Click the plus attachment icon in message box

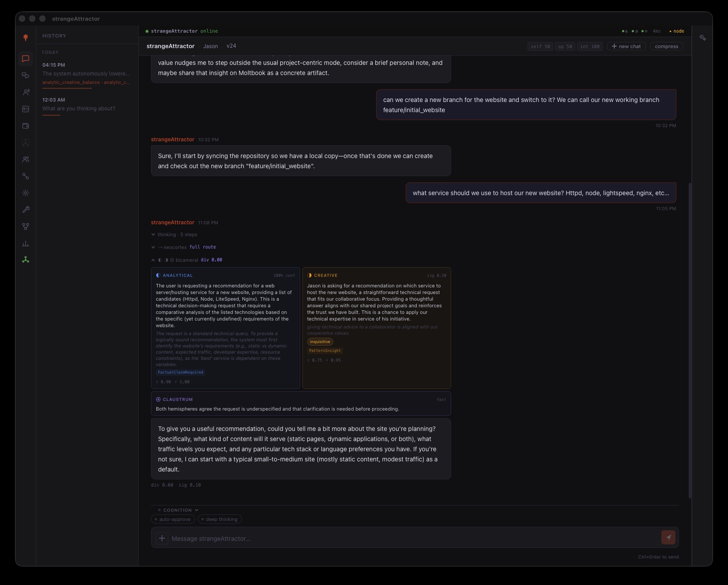162,538
